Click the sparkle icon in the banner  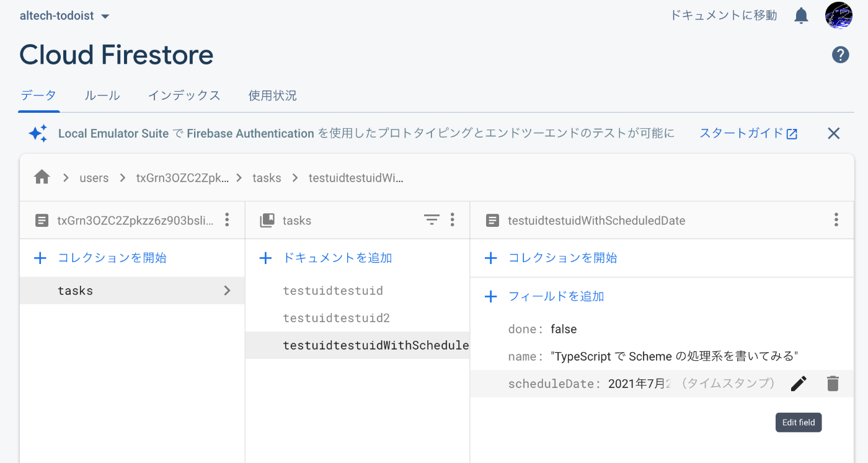pos(38,133)
